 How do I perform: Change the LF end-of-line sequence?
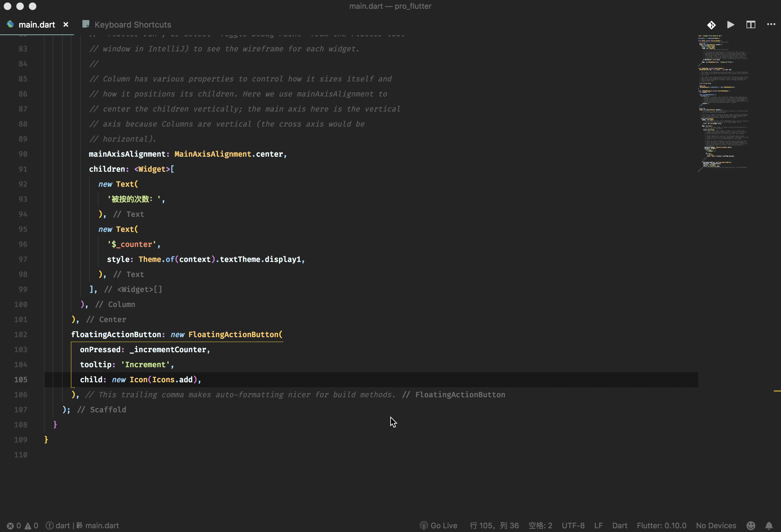(598, 526)
